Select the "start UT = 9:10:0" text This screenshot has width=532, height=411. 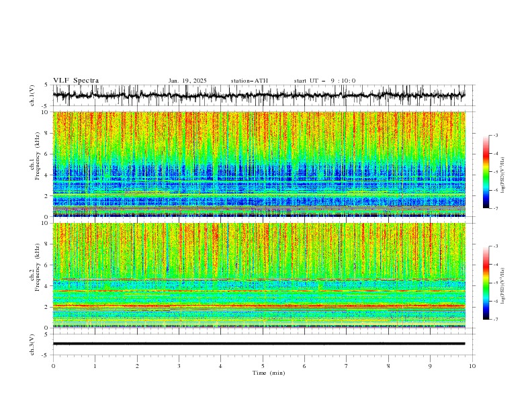(324, 81)
